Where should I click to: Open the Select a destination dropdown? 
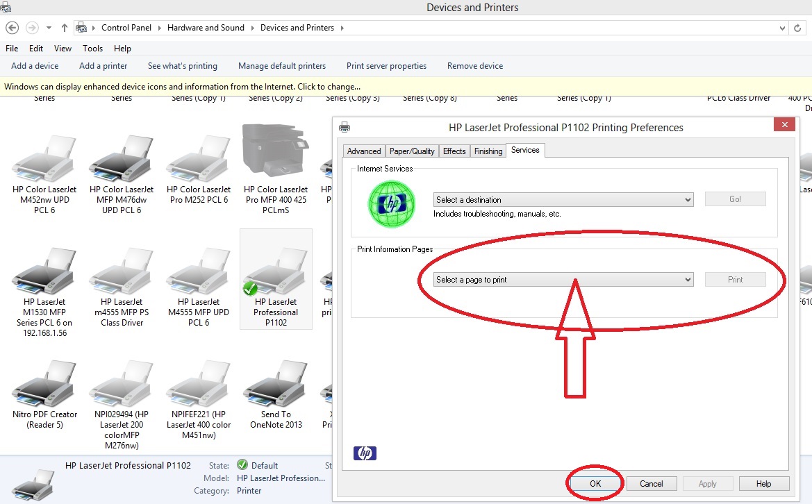click(563, 200)
